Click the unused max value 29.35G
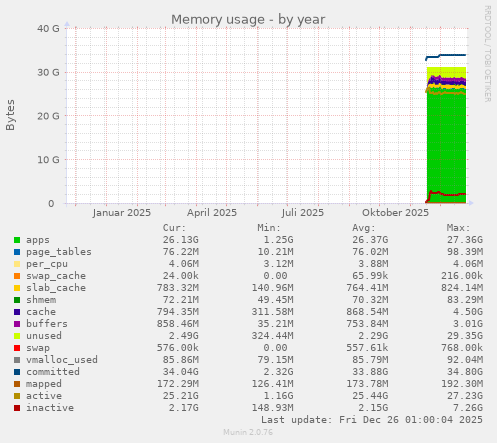Image resolution: width=497 pixels, height=443 pixels. click(x=465, y=336)
